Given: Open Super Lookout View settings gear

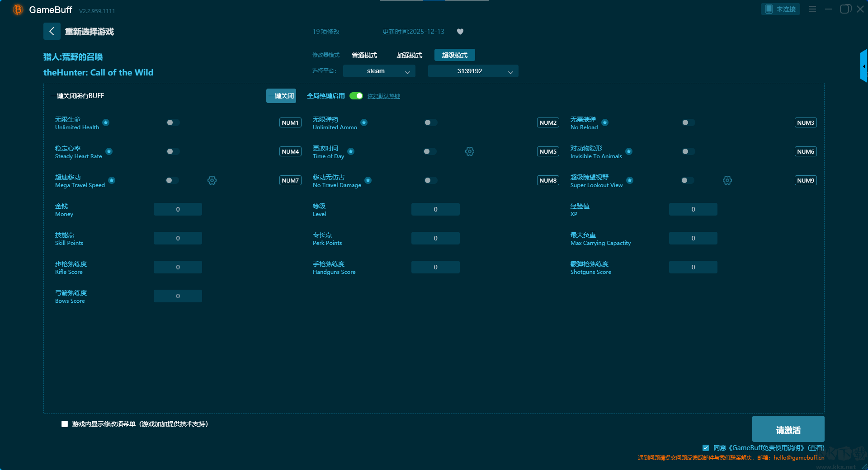Looking at the screenshot, I should 727,180.
